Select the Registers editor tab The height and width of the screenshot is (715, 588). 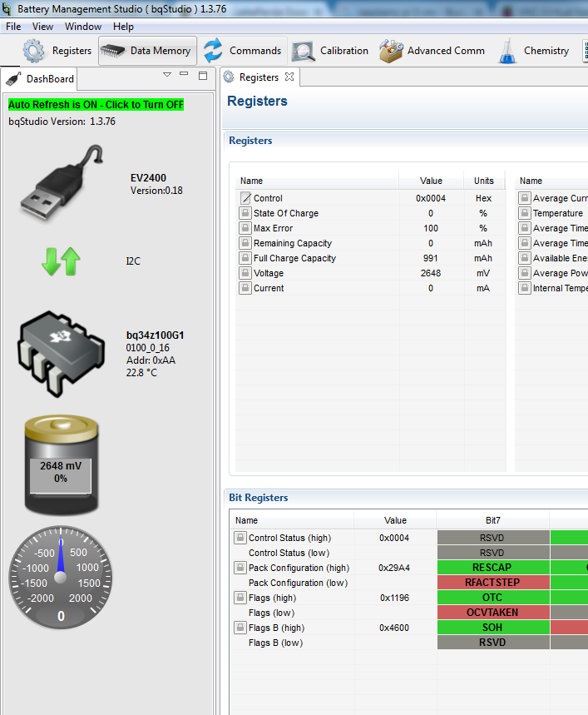tap(259, 77)
